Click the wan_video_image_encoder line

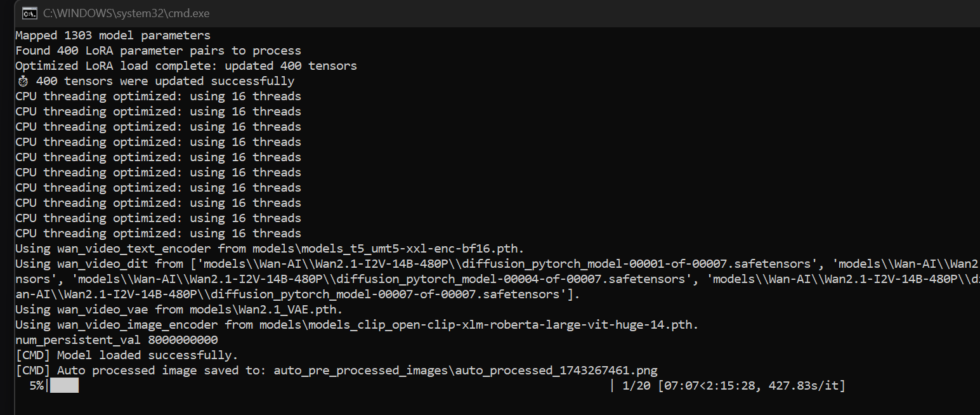357,325
